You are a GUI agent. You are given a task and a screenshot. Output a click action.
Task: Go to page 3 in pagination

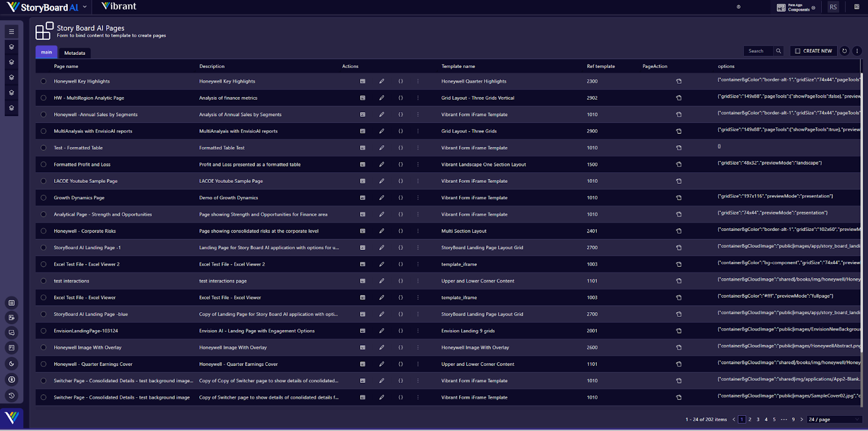758,419
